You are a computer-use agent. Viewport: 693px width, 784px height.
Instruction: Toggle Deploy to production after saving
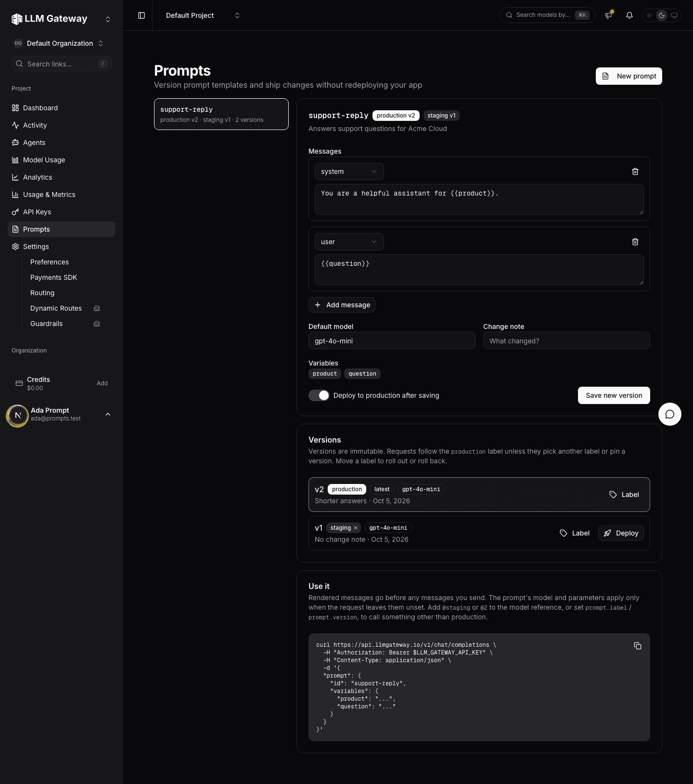click(319, 395)
